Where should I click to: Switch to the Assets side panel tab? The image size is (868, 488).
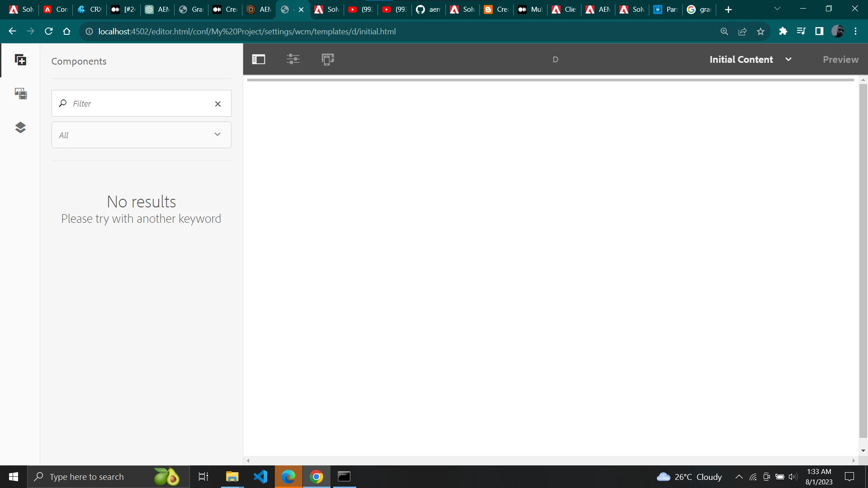click(20, 94)
